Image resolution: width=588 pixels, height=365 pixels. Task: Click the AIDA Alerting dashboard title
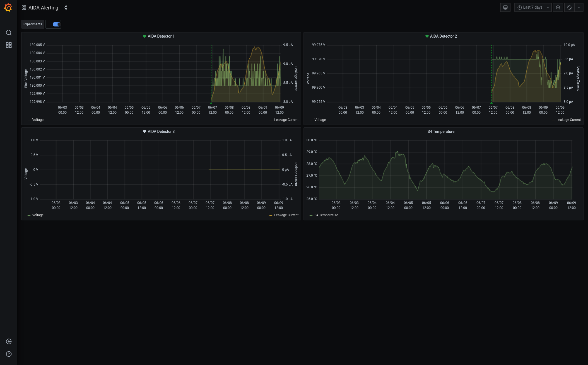(43, 8)
